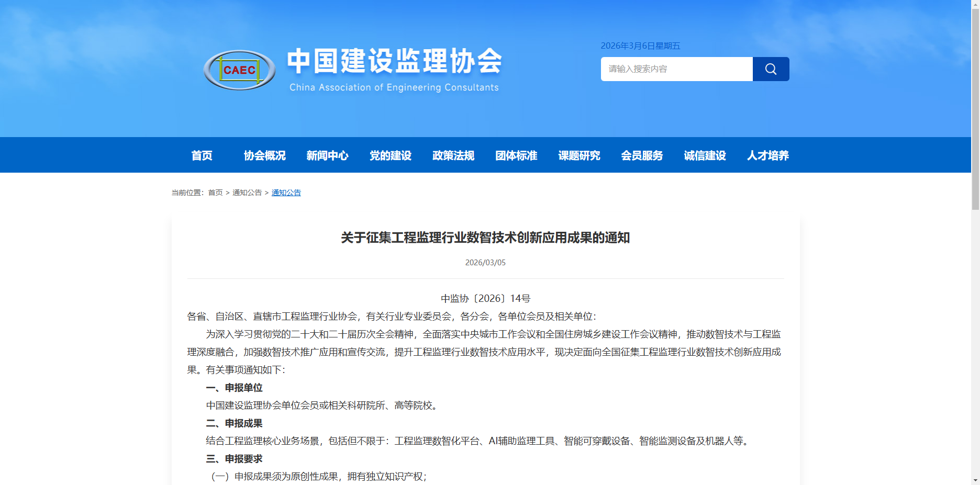The width and height of the screenshot is (980, 485).
Task: Open the 协会概况 navigation menu item
Action: coord(264,155)
